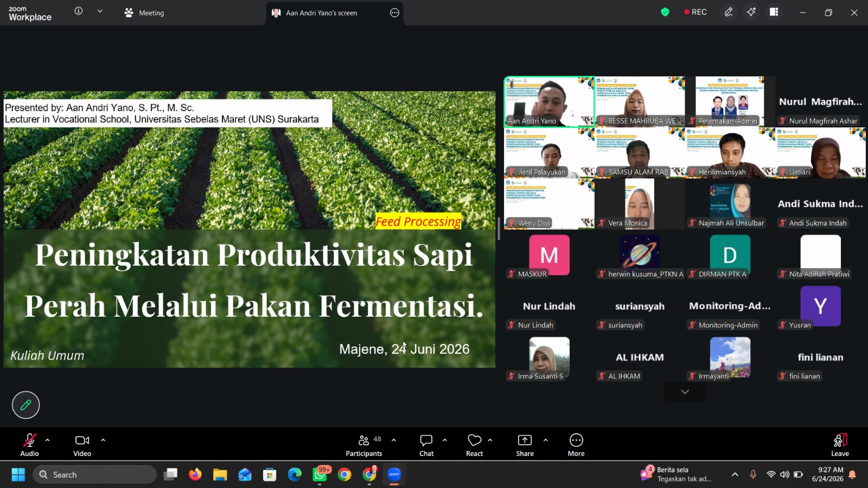
Task: Unmute microphone with Audio button
Action: coord(29,445)
